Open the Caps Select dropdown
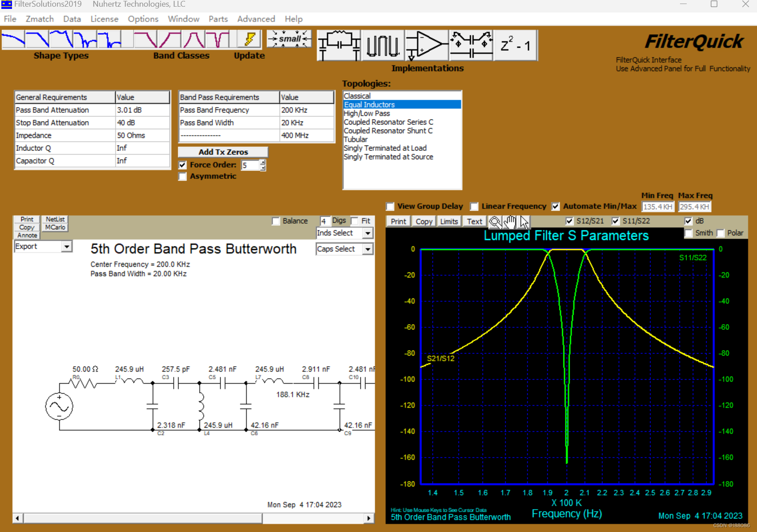 pos(368,249)
